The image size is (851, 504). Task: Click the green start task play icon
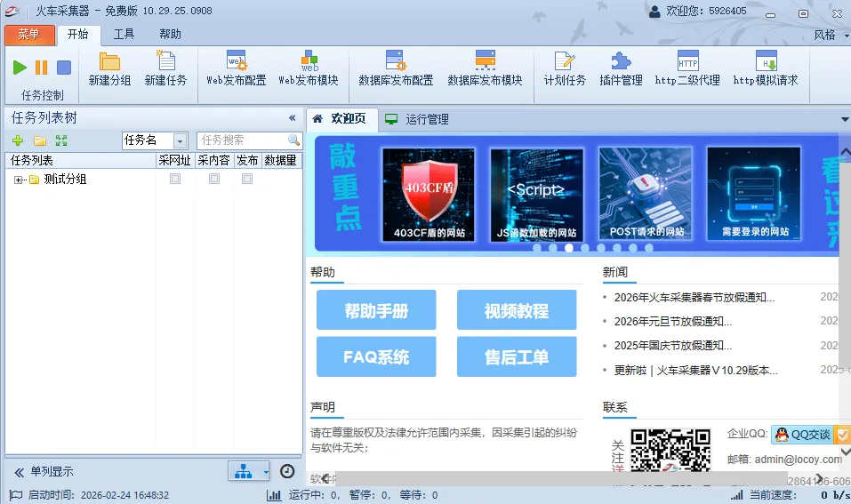click(x=20, y=68)
